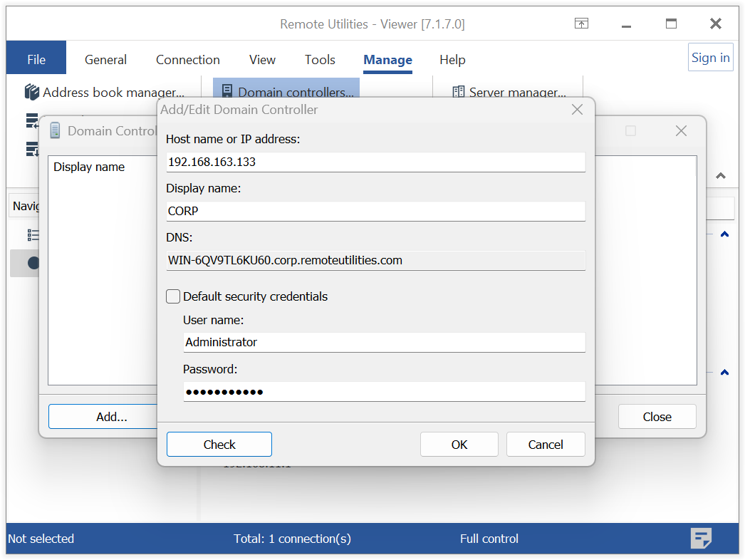
Task: Click the Domain controllers ribbon icon
Action: point(227,92)
